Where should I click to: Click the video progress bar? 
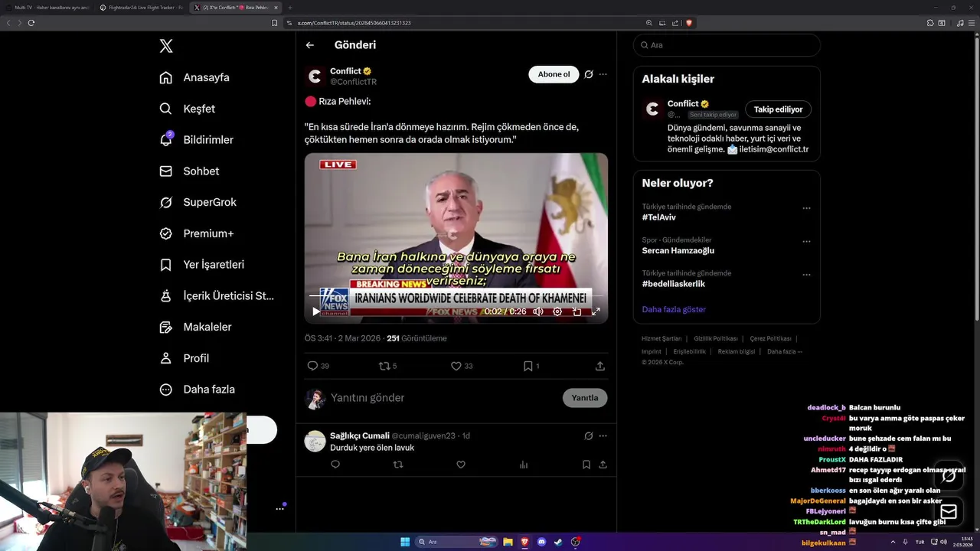pyautogui.click(x=456, y=295)
